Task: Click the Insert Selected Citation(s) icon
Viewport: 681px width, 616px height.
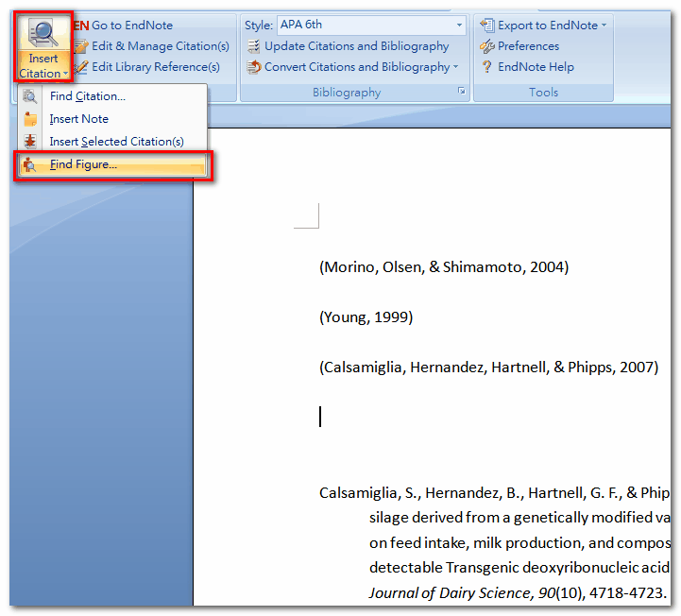Action: tap(30, 141)
